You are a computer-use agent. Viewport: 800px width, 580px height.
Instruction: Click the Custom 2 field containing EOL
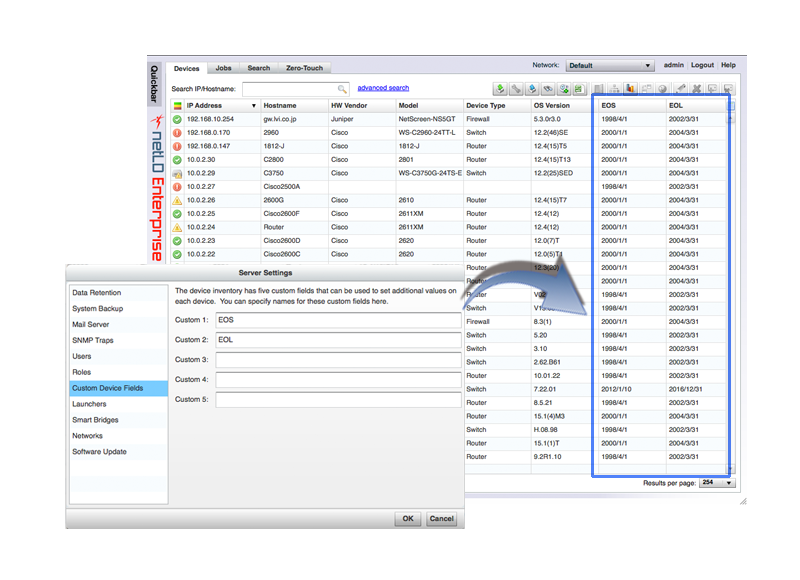coord(338,340)
